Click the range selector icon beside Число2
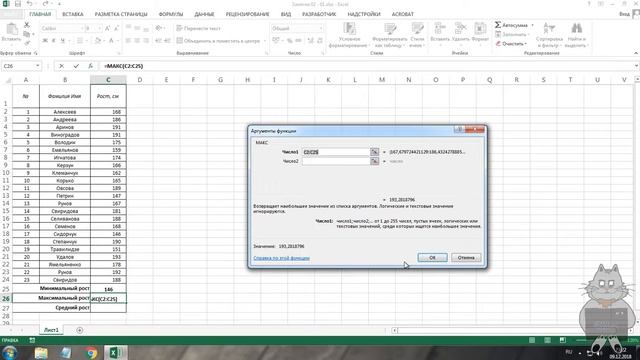The height and width of the screenshot is (360, 640). [x=374, y=161]
